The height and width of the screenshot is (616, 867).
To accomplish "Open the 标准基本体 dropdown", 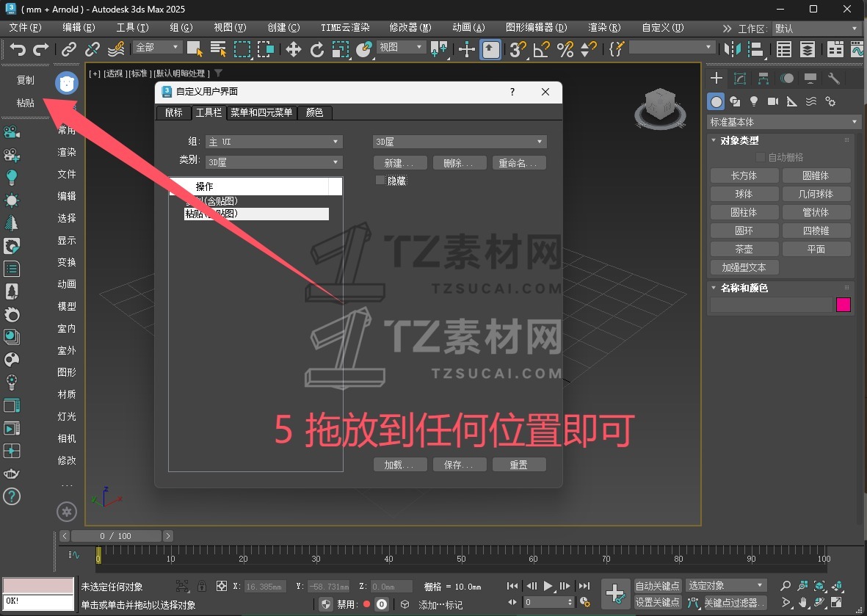I will point(783,122).
